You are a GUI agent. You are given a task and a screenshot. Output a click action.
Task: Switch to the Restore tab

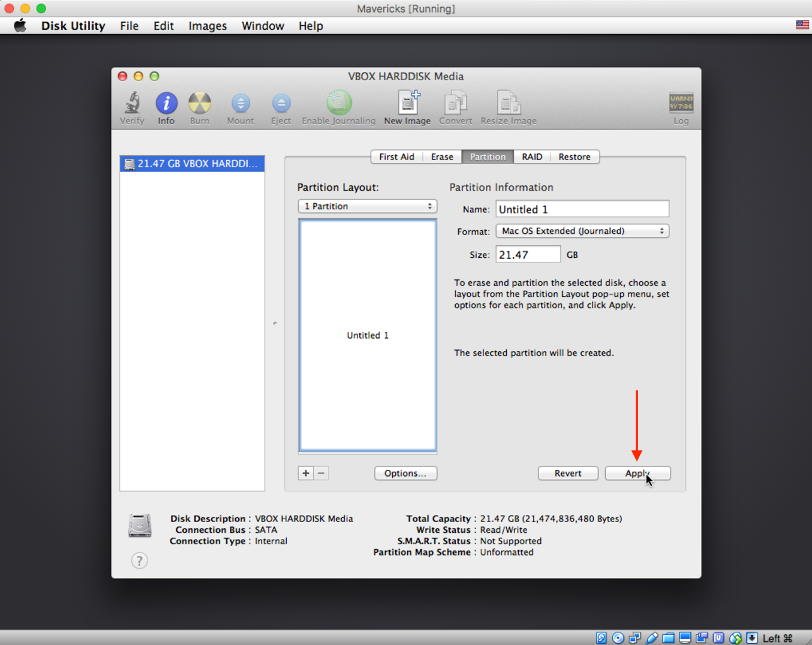point(574,156)
